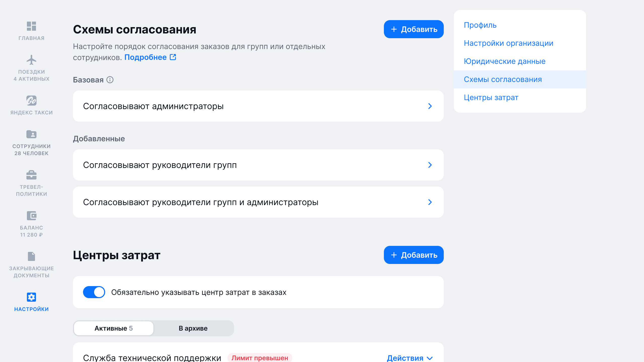Open Закрывающие документы file icon
Screen dimensions: 644x362
(31, 256)
